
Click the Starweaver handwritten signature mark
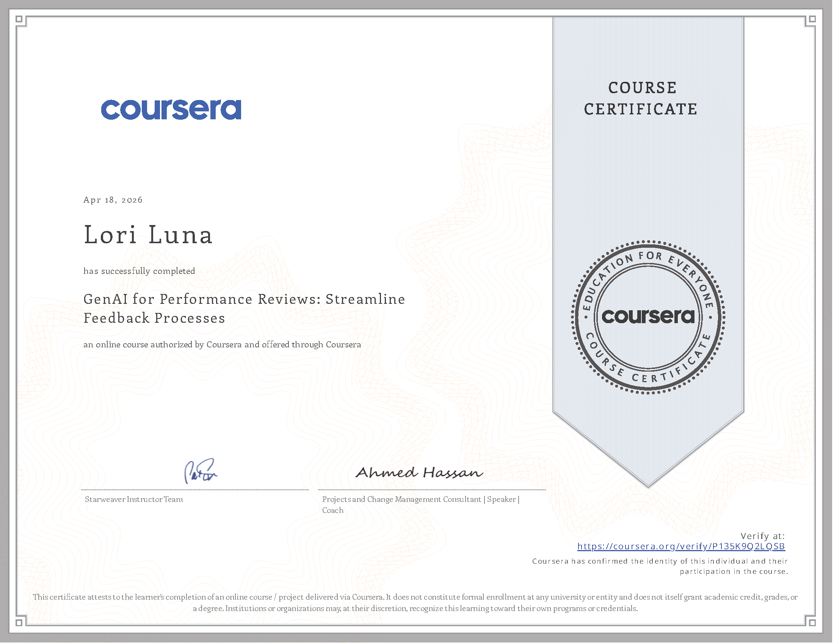point(201,472)
